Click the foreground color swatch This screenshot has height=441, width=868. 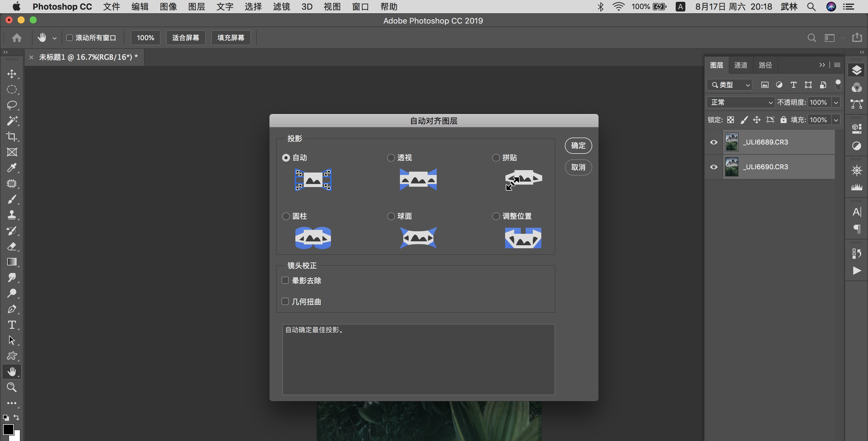pyautogui.click(x=8, y=430)
